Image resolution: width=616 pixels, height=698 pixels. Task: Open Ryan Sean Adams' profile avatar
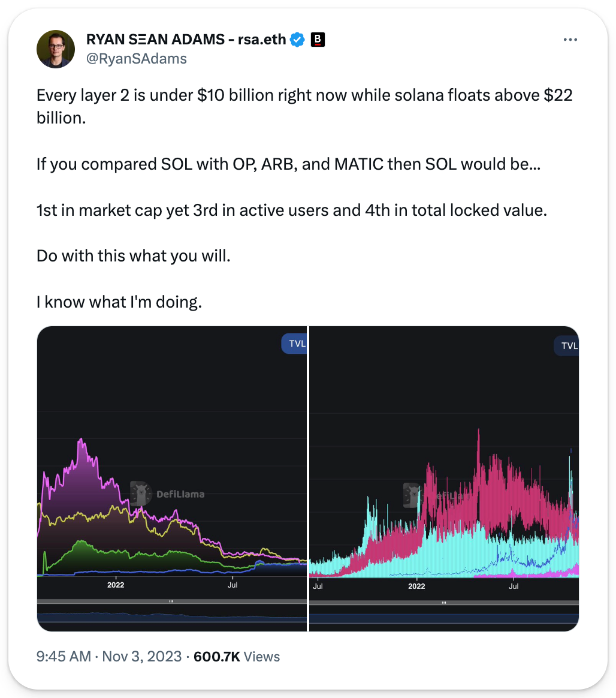coord(56,49)
